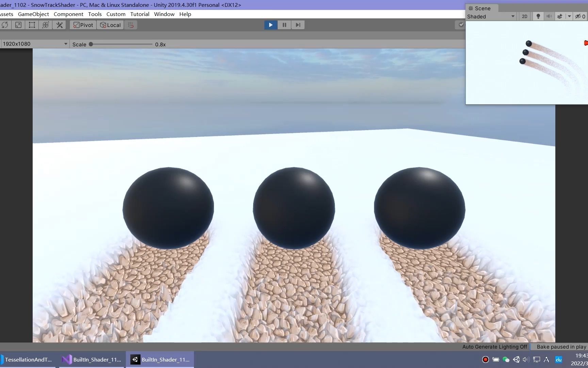Open the Shaded draw mode dropdown
The height and width of the screenshot is (368, 588).
(491, 16)
